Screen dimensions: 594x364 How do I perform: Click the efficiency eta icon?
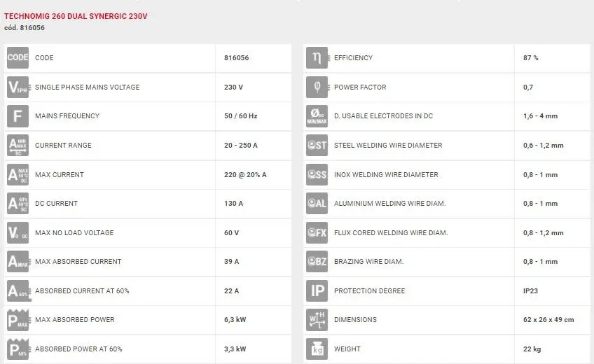tap(317, 58)
